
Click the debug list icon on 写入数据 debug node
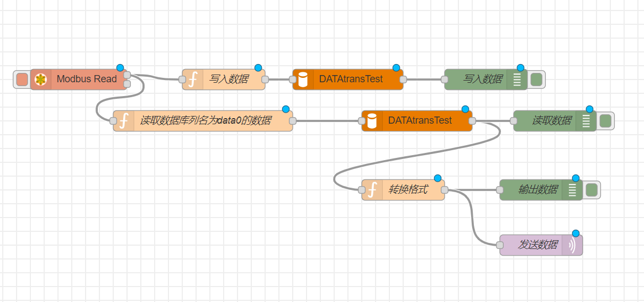pos(517,80)
